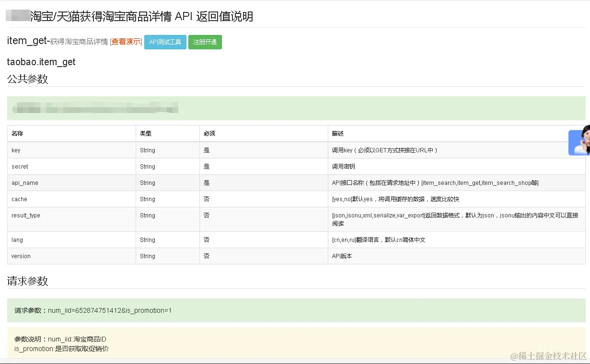
Task: Open the 查看演示 demo link
Action: tap(127, 42)
